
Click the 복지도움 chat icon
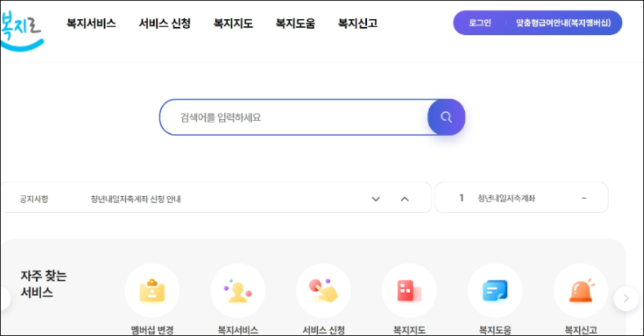(x=495, y=291)
